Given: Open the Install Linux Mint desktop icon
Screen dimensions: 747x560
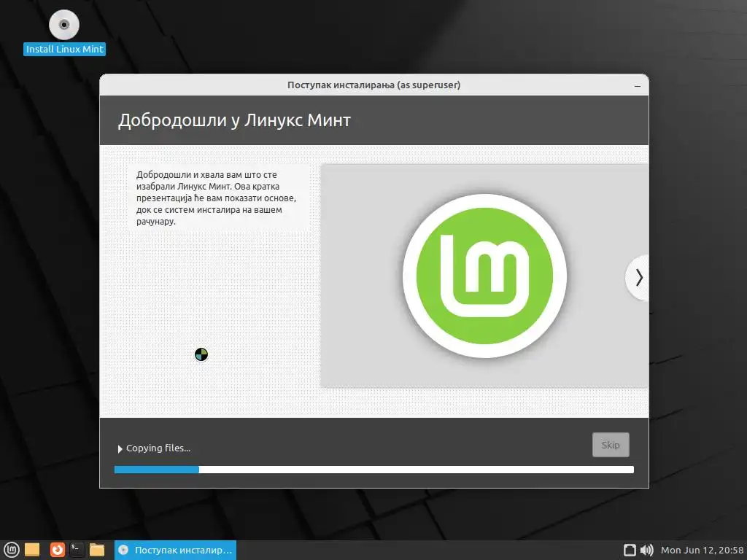Looking at the screenshot, I should click(x=64, y=32).
